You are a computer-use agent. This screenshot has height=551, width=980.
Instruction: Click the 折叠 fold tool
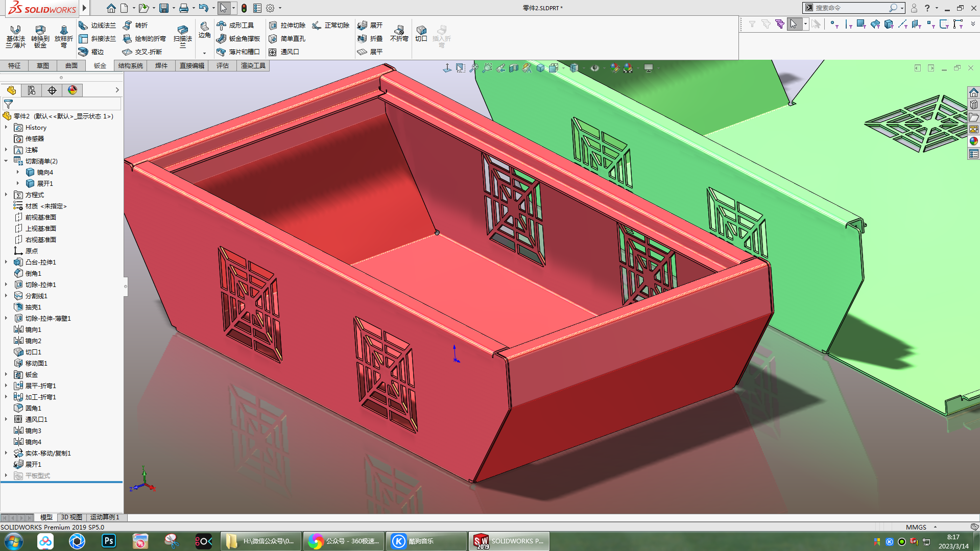[370, 38]
